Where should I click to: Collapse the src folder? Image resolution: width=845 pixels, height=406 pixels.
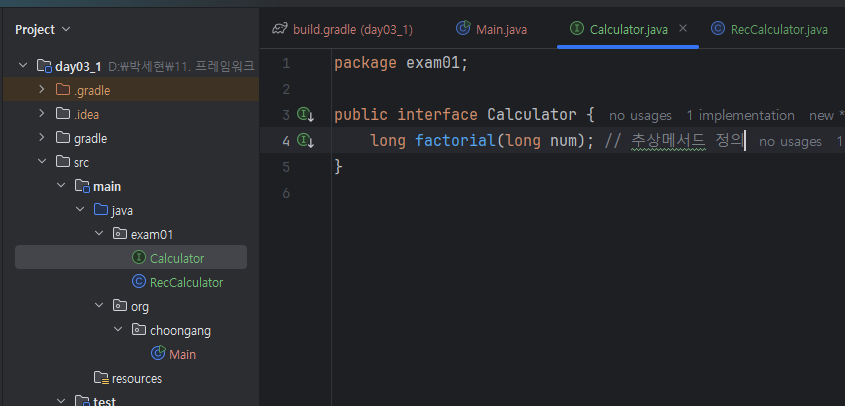click(x=41, y=162)
